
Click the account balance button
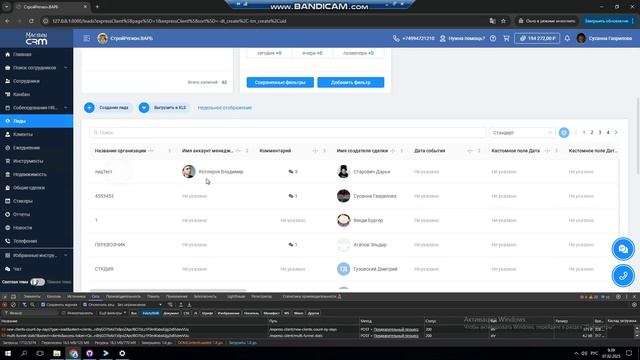537,38
